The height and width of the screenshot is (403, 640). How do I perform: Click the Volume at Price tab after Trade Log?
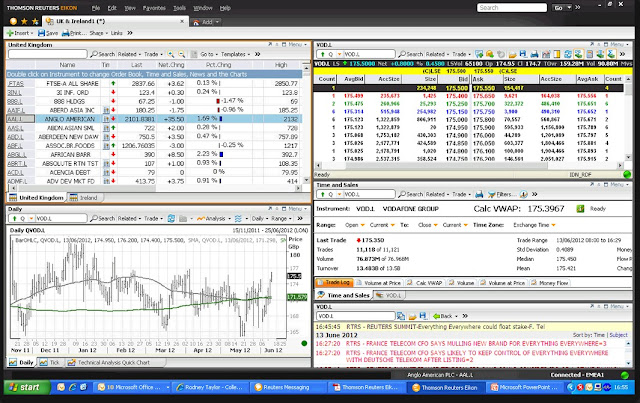pos(378,283)
